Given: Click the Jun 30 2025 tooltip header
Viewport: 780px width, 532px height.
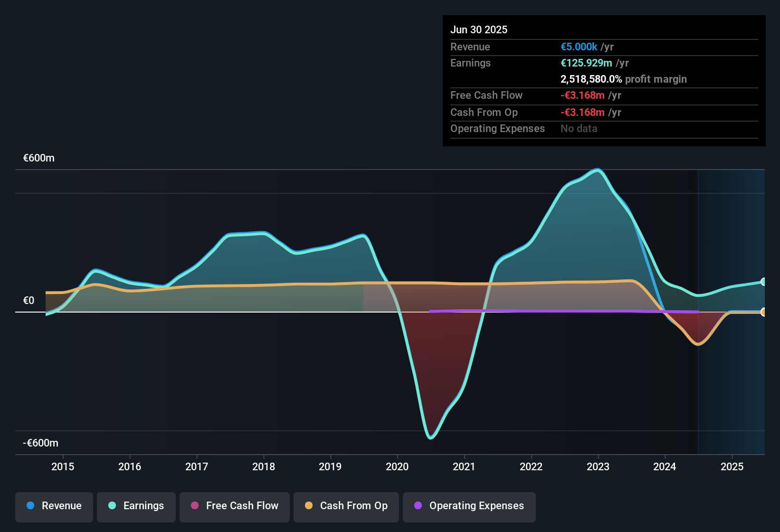Looking at the screenshot, I should [479, 29].
